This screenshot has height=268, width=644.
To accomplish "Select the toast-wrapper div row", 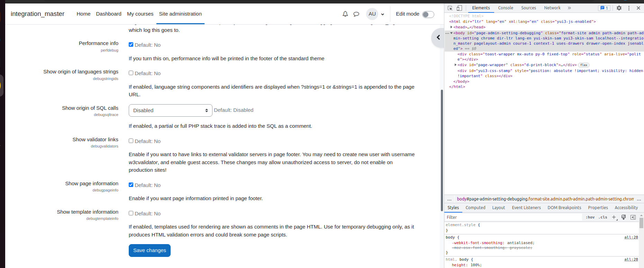I will 544,57.
